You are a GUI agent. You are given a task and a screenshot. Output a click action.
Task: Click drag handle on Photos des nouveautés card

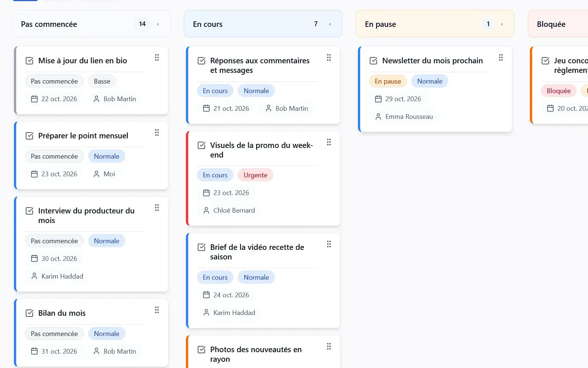pos(329,346)
